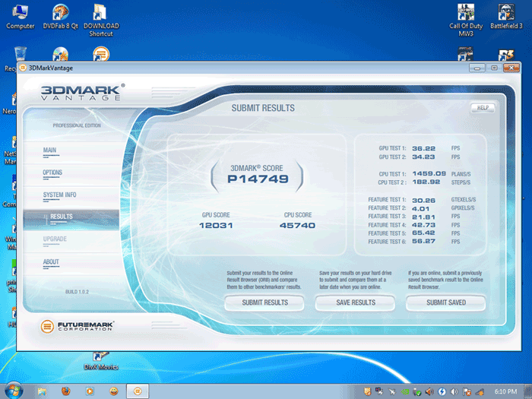Click the red speaker tray icon
Viewport: 532px width, 399px height.
(x=429, y=392)
